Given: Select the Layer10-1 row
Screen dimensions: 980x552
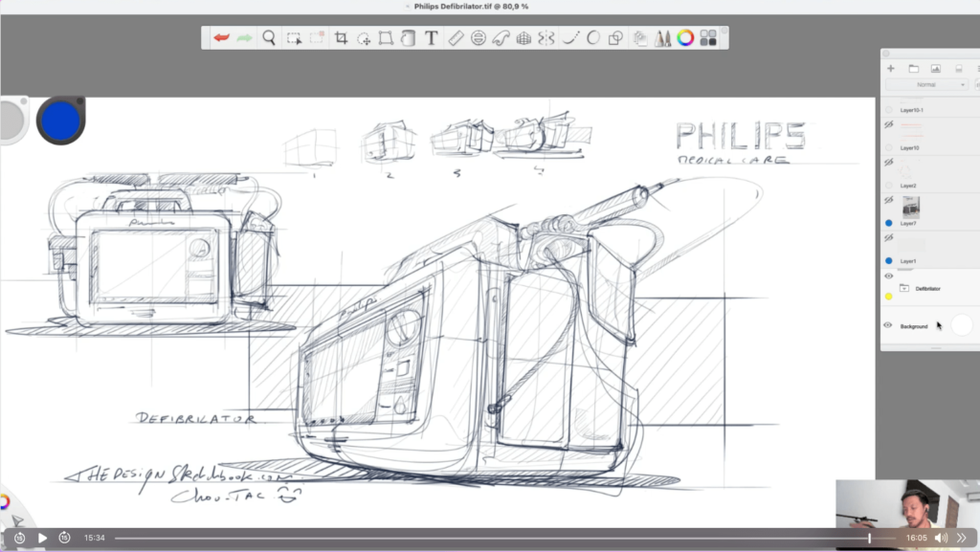Looking at the screenshot, I should click(x=930, y=107).
